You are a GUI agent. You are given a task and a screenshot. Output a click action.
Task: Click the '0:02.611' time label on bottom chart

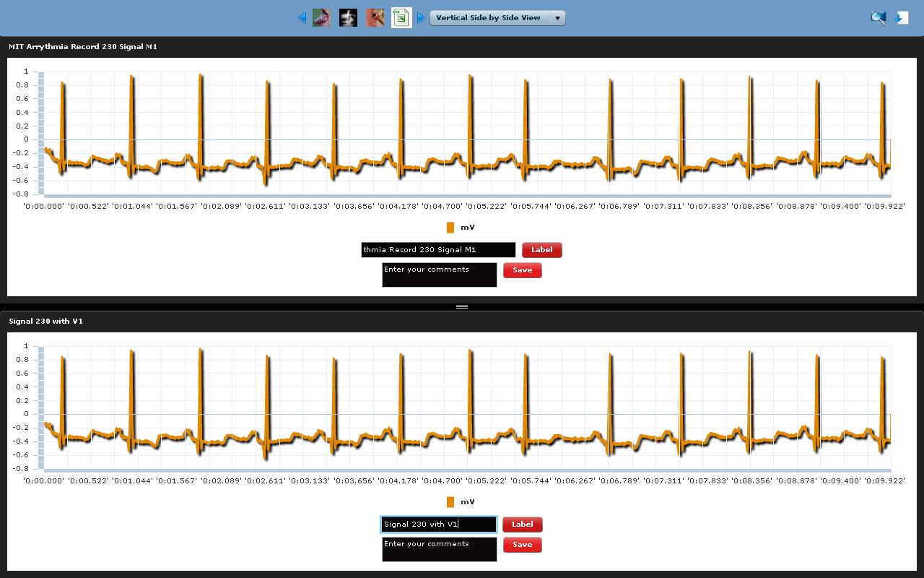click(266, 481)
